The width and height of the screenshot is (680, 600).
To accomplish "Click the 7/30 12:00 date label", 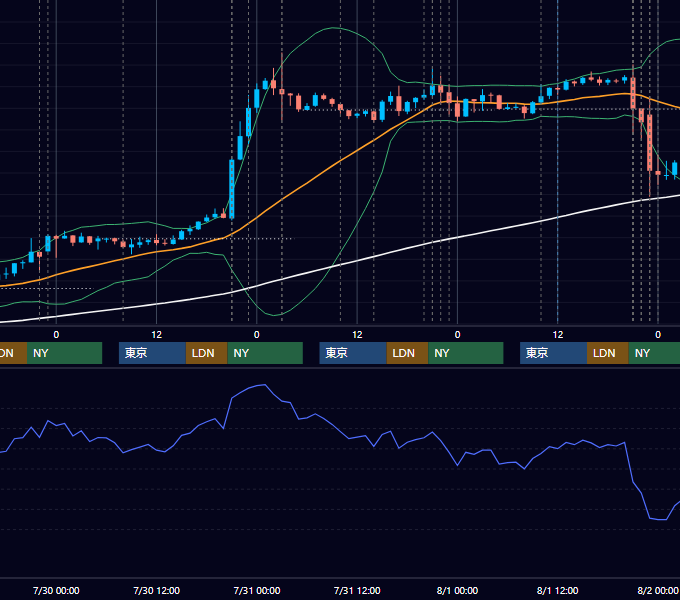I will pos(157,590).
